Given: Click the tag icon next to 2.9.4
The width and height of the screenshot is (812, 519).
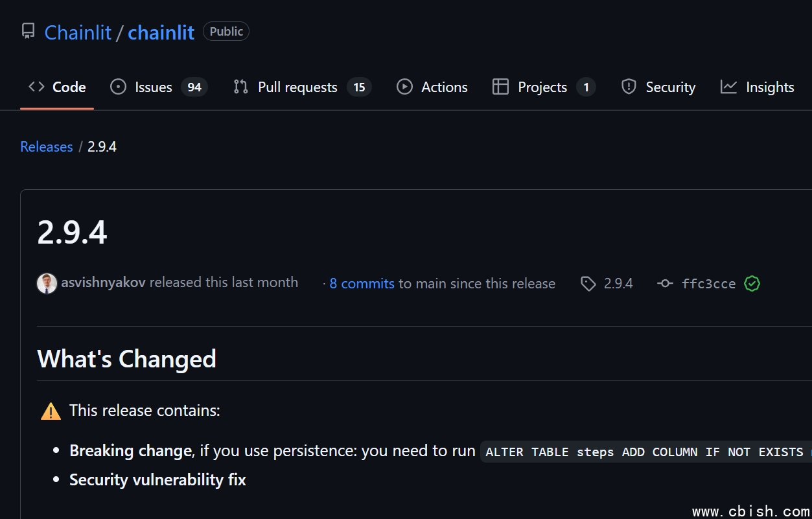Looking at the screenshot, I should click(x=588, y=284).
